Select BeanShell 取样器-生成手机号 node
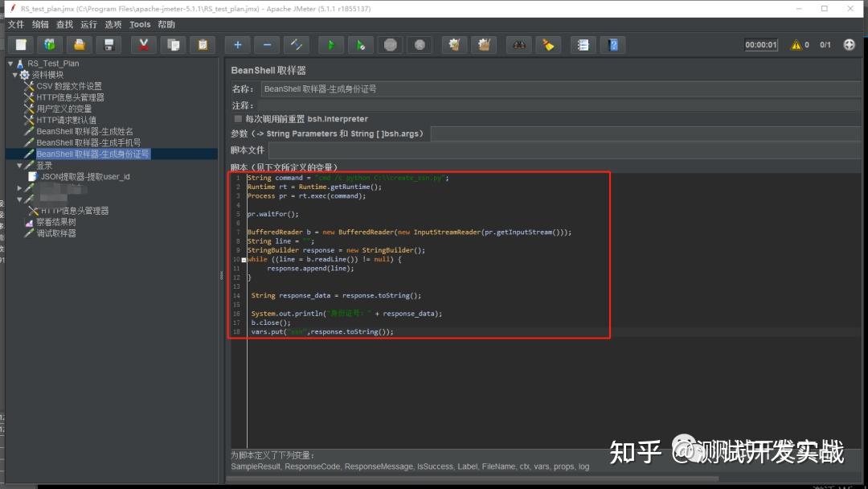The image size is (868, 489). [x=88, y=142]
